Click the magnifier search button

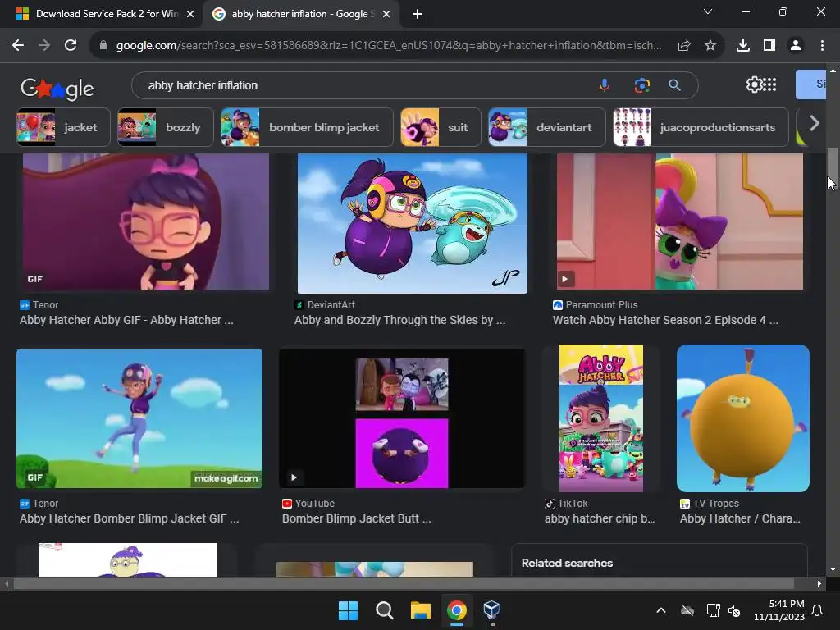click(675, 85)
